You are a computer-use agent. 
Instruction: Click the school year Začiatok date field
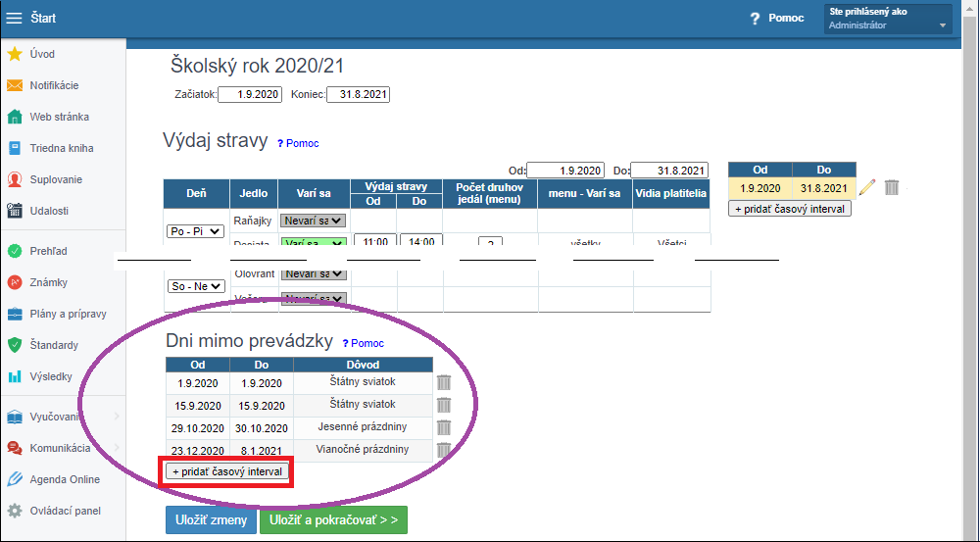(249, 95)
